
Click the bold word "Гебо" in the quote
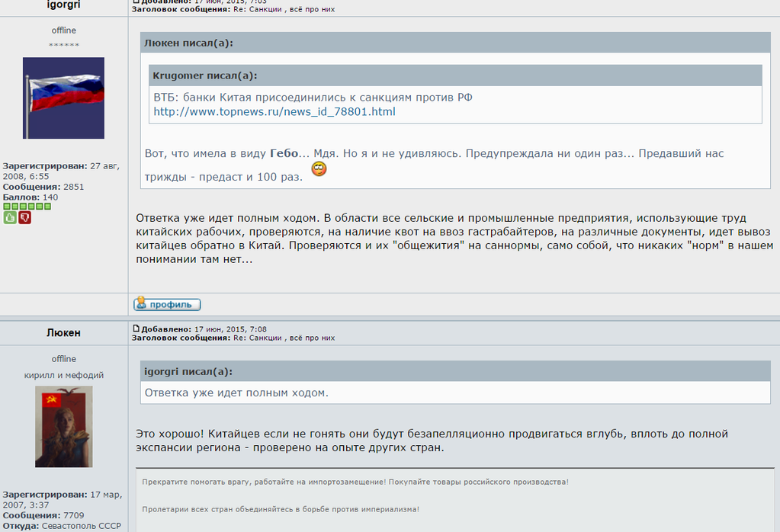[284, 153]
